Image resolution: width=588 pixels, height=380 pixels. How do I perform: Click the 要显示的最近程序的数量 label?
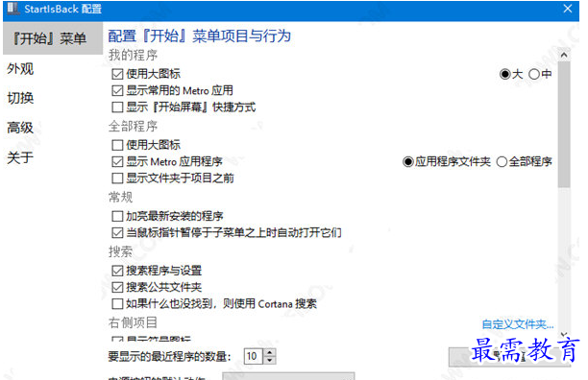(x=169, y=356)
